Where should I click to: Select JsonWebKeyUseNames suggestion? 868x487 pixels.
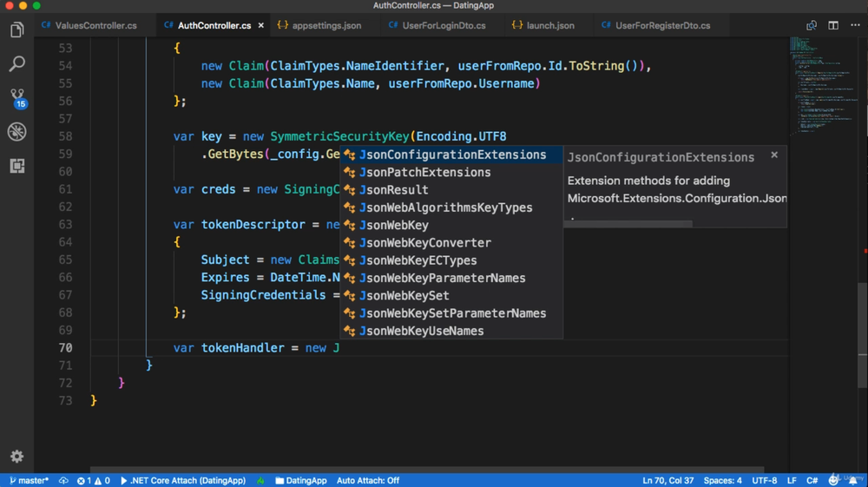(451, 331)
